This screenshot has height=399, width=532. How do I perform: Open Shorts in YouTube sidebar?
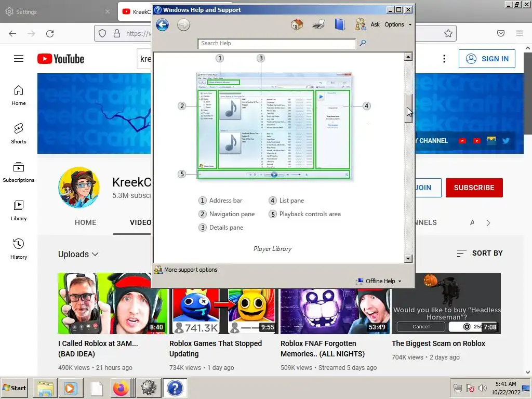[19, 134]
